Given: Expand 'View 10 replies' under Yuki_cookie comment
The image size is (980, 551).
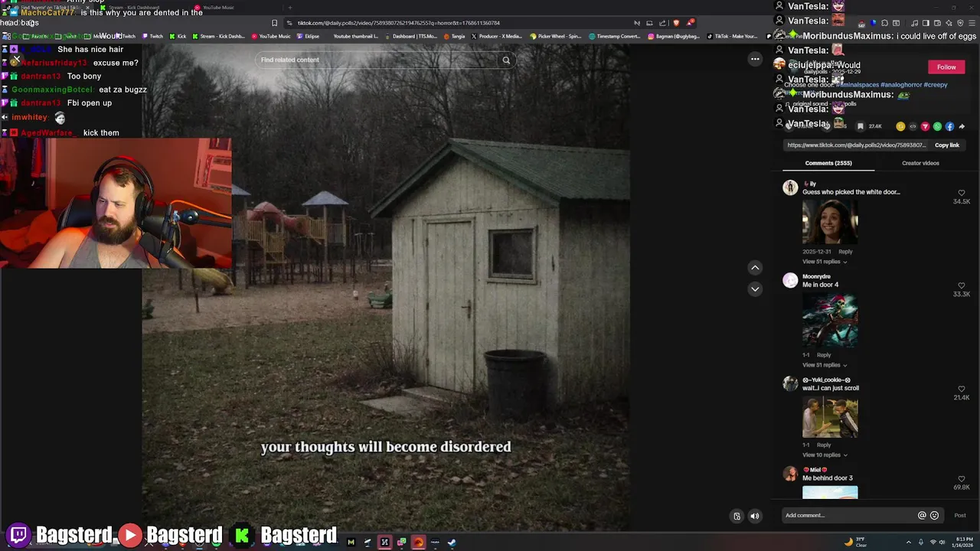Looking at the screenshot, I should coord(824,455).
